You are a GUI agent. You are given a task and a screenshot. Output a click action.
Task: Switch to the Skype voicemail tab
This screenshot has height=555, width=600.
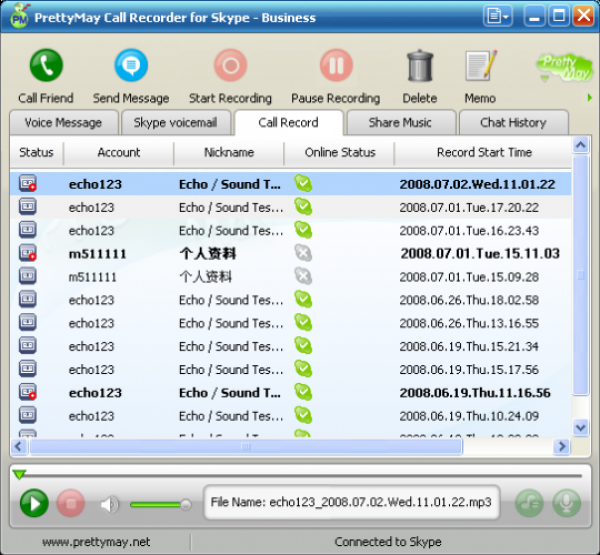tap(176, 122)
